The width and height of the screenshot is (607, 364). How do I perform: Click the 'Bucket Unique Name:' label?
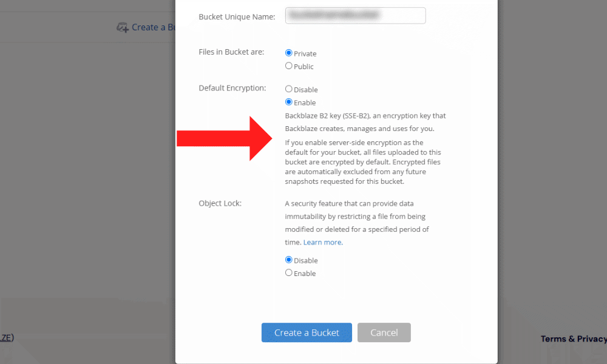(237, 17)
